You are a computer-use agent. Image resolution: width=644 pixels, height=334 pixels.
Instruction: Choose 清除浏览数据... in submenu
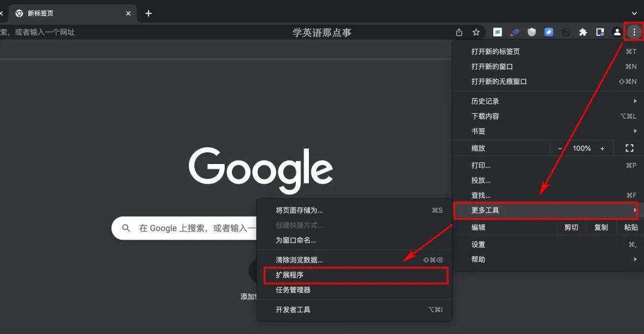pos(354,260)
